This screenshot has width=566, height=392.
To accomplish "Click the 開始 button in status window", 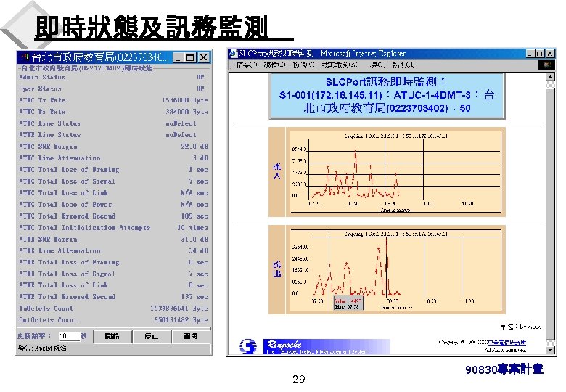I will (x=112, y=336).
